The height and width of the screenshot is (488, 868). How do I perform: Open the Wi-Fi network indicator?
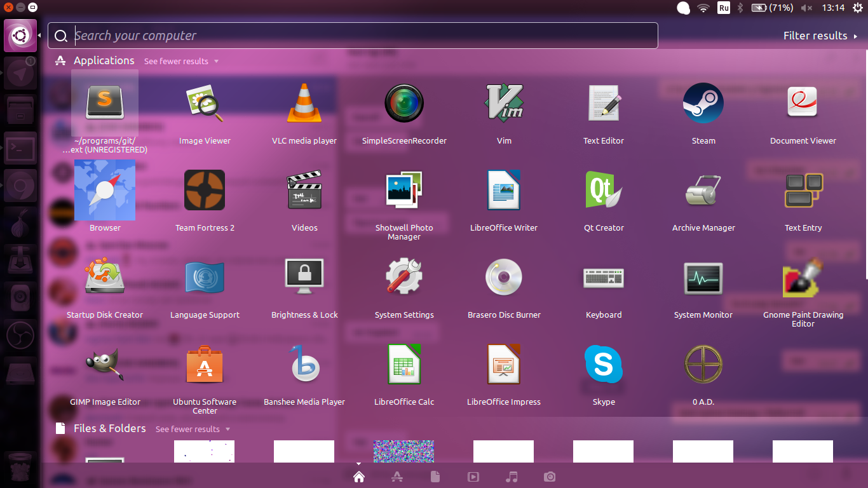703,8
